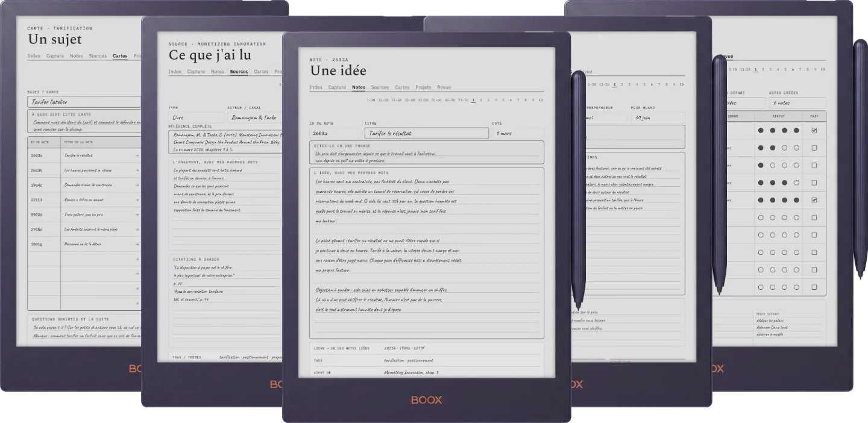This screenshot has width=868, height=423.
Task: Open the arrow for note 0902d row
Action: 137,215
